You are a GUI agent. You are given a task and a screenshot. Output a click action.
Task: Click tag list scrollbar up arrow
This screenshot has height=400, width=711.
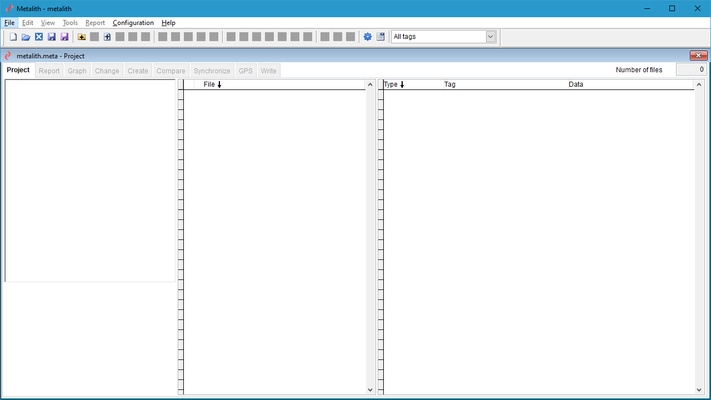tap(699, 84)
